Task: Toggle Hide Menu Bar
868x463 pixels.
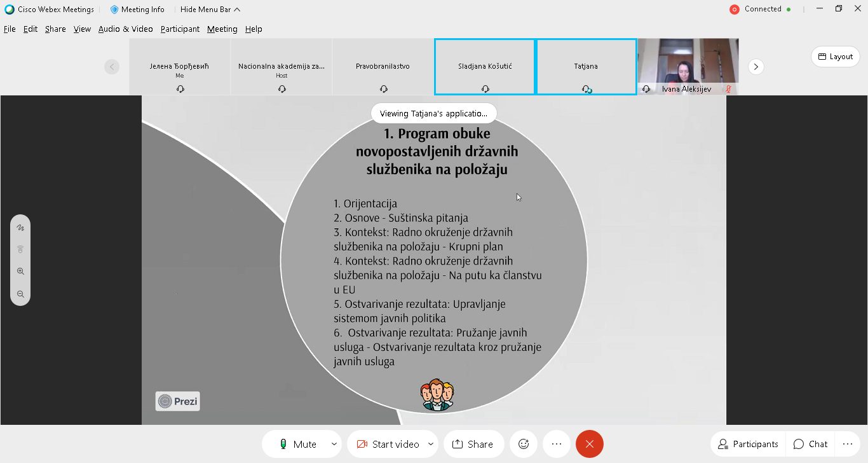Action: [x=210, y=10]
